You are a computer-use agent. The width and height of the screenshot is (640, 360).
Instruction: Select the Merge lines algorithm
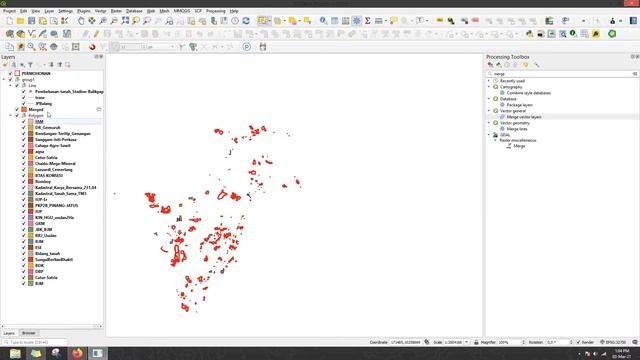[x=517, y=129]
